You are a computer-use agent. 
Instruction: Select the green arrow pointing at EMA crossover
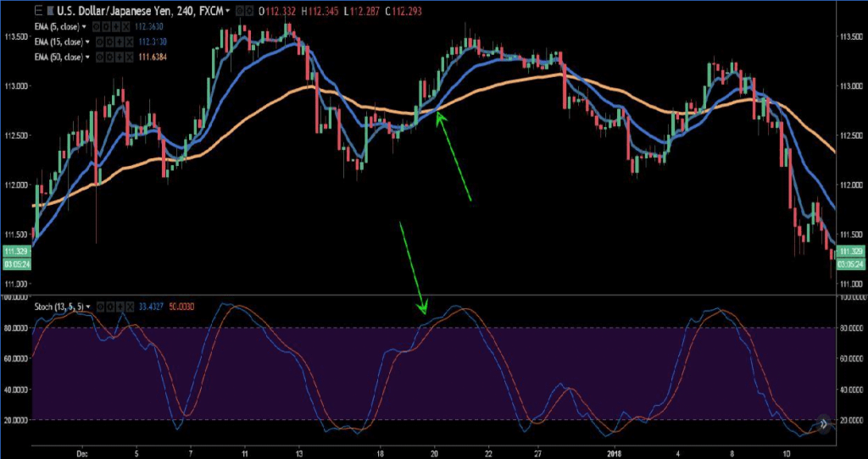453,157
